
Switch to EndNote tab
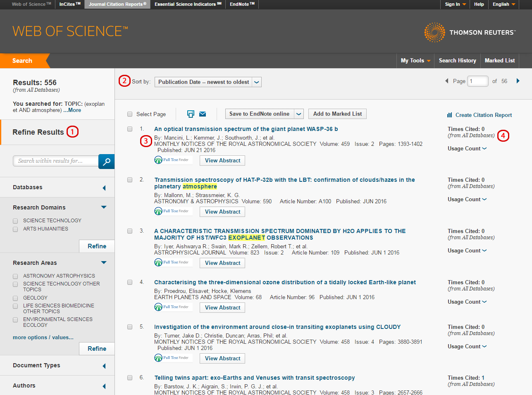(242, 4)
